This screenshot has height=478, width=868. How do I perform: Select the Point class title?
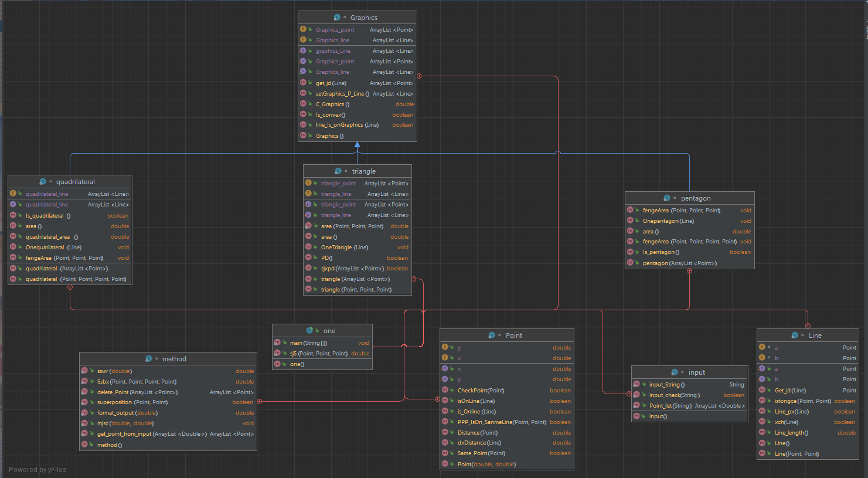tap(514, 335)
